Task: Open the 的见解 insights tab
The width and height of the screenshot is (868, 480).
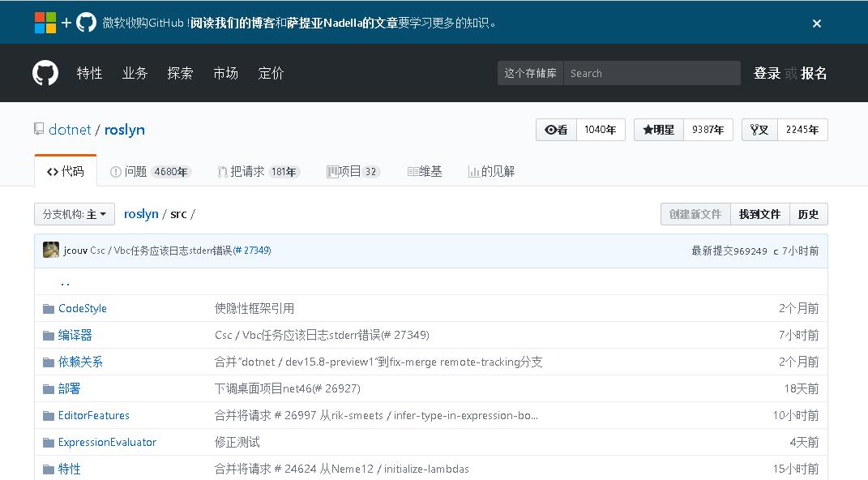Action: [492, 172]
